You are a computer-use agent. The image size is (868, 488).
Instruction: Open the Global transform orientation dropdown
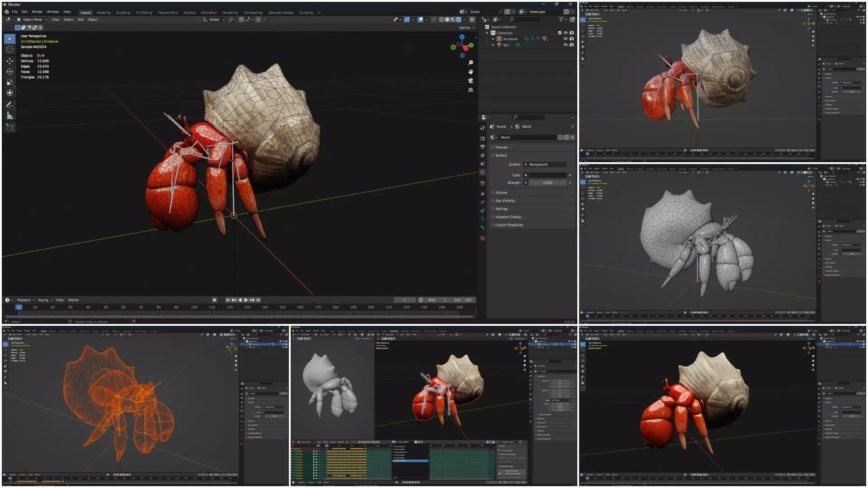214,19
